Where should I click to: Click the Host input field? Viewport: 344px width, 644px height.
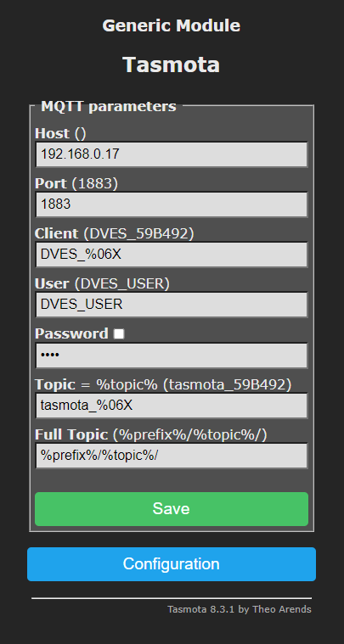pos(172,154)
